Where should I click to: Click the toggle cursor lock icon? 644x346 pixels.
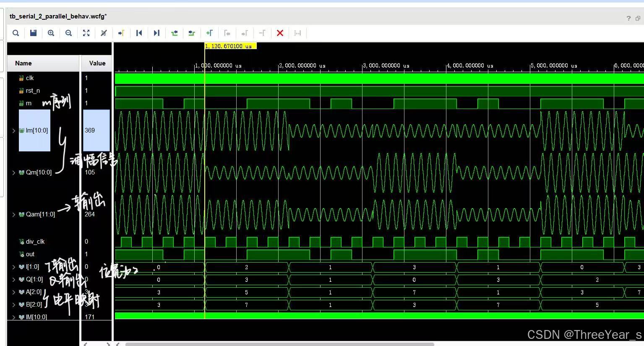pyautogui.click(x=297, y=33)
